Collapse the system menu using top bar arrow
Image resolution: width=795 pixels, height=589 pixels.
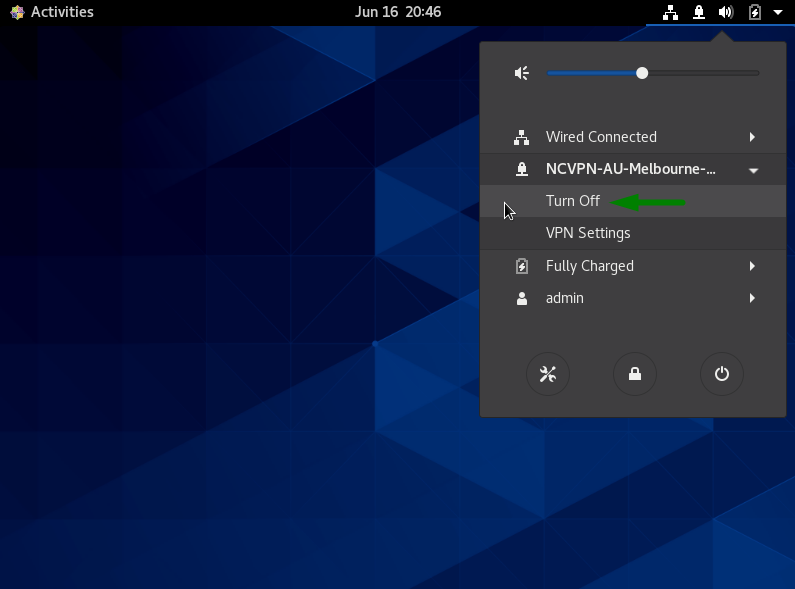pos(778,13)
